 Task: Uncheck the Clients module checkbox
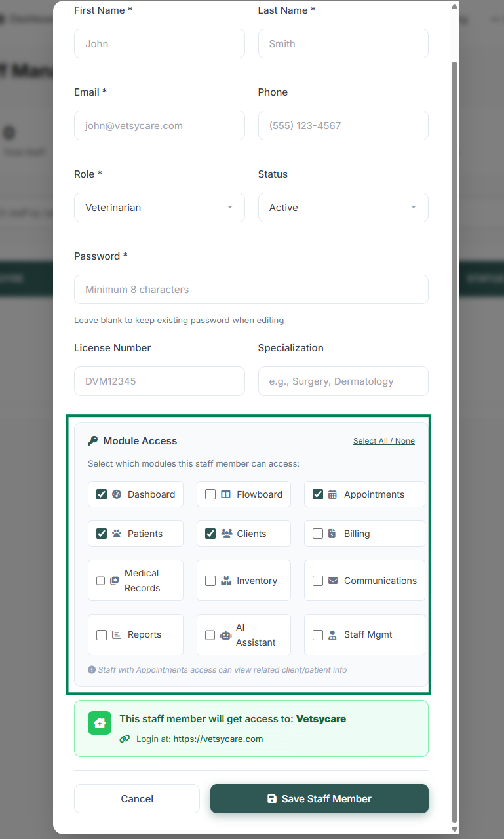(210, 534)
